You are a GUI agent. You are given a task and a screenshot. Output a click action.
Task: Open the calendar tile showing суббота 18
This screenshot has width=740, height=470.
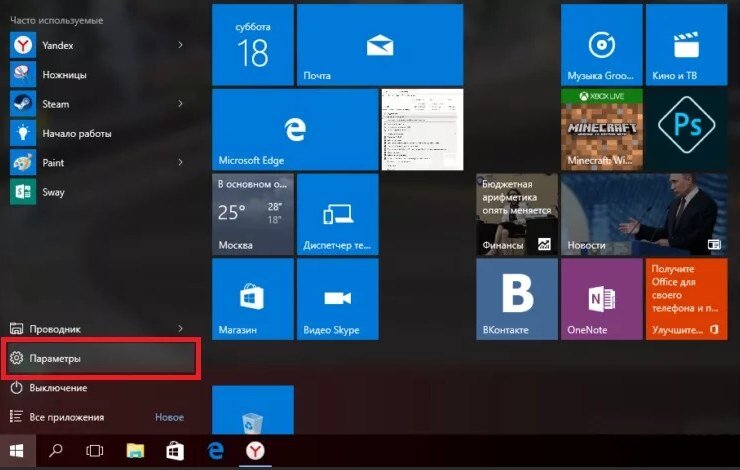[x=253, y=45]
